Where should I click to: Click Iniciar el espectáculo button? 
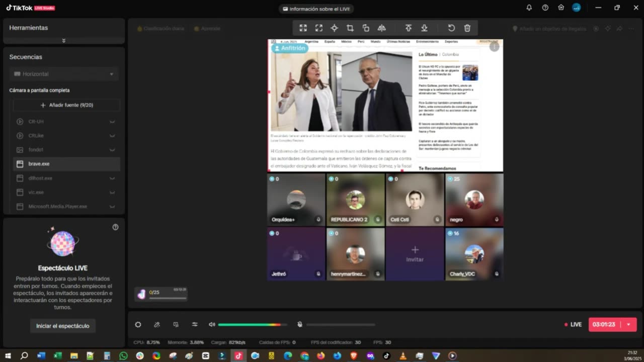(x=63, y=326)
